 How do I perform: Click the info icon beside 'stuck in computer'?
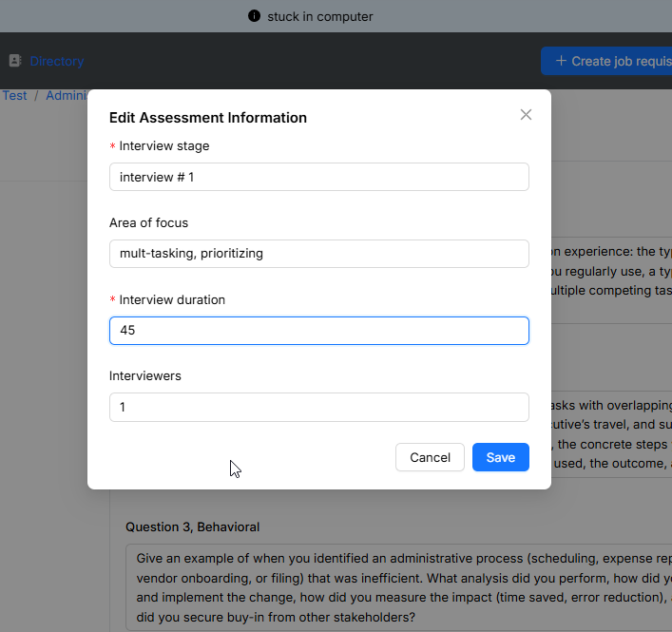point(254,16)
